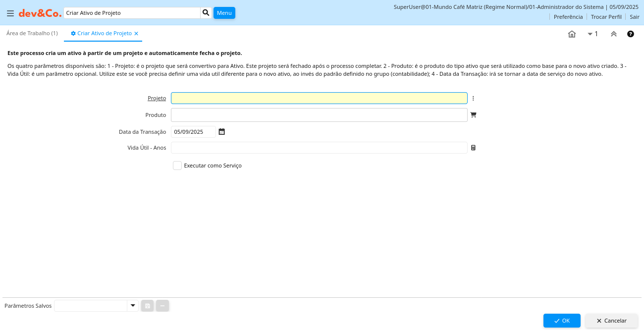This screenshot has height=334, width=644.
Task: Click the Produto shopping cart lookup icon
Action: click(x=473, y=115)
